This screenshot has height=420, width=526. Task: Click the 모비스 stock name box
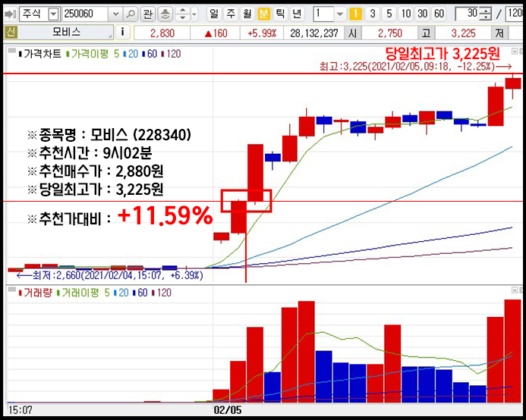coord(66,32)
